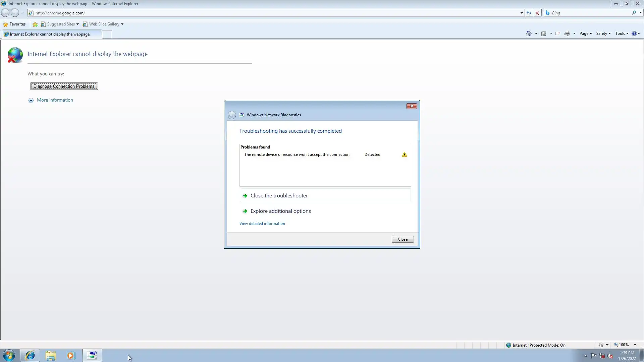Open the Tools menu

[622, 34]
